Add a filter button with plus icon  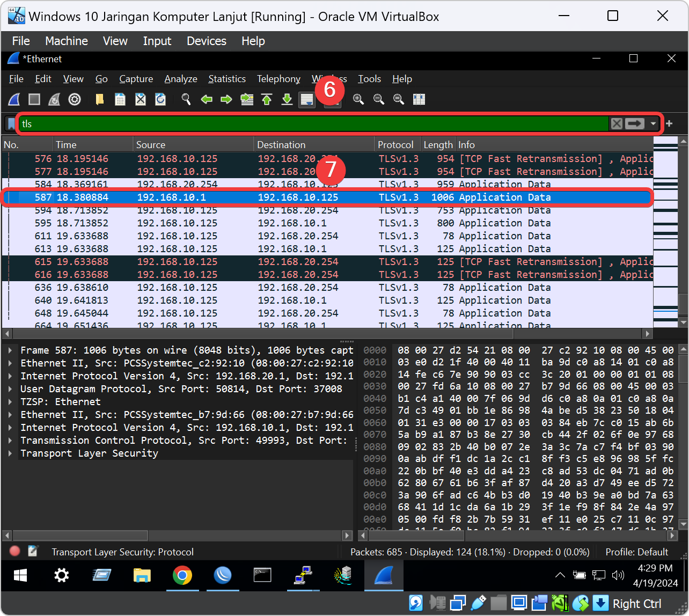point(669,124)
